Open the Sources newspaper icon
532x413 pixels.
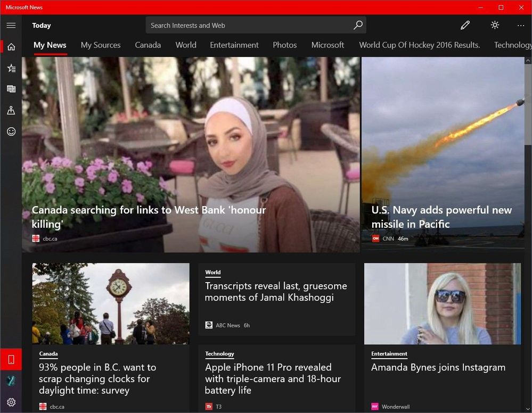pyautogui.click(x=11, y=89)
